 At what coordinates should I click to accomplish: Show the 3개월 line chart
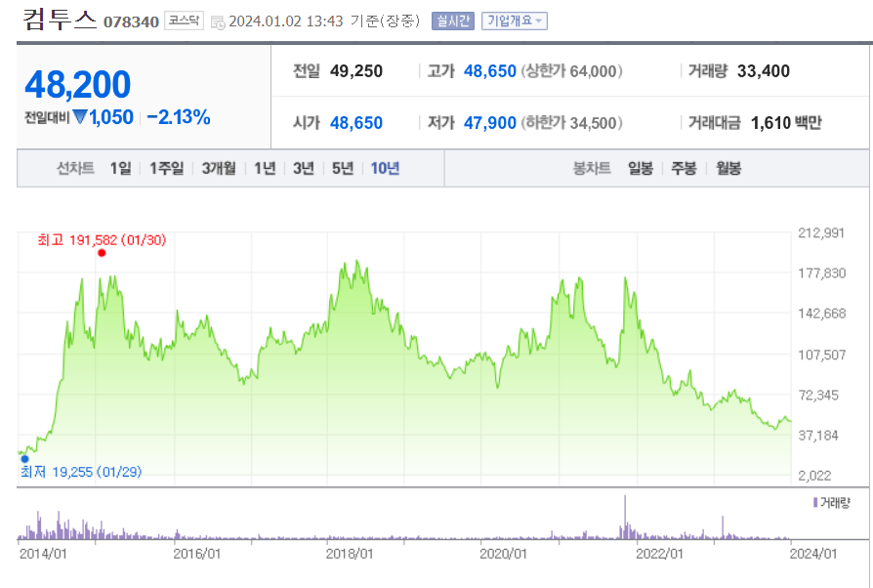[219, 168]
